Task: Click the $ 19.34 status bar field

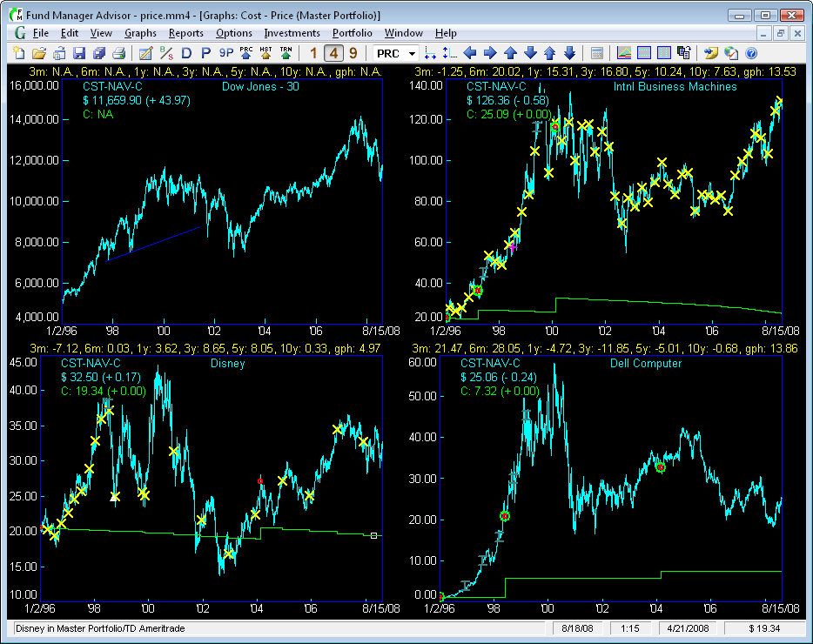Action: point(763,627)
